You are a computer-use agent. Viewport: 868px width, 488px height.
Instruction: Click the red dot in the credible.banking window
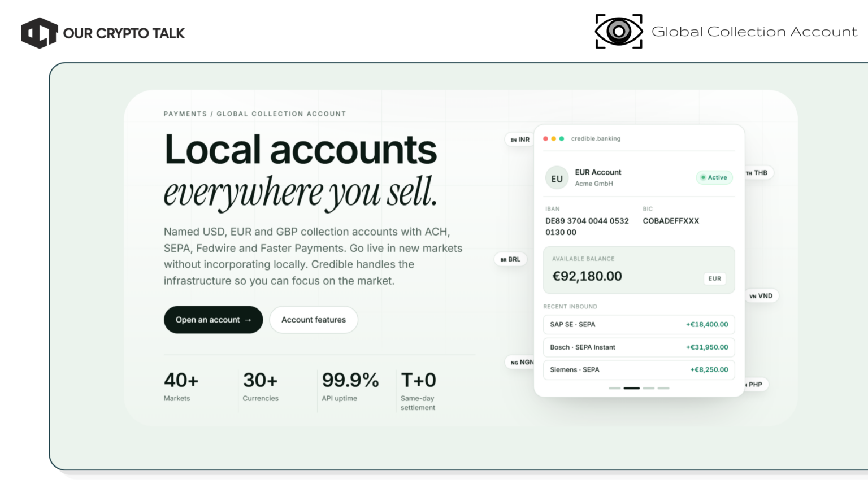[x=545, y=138]
